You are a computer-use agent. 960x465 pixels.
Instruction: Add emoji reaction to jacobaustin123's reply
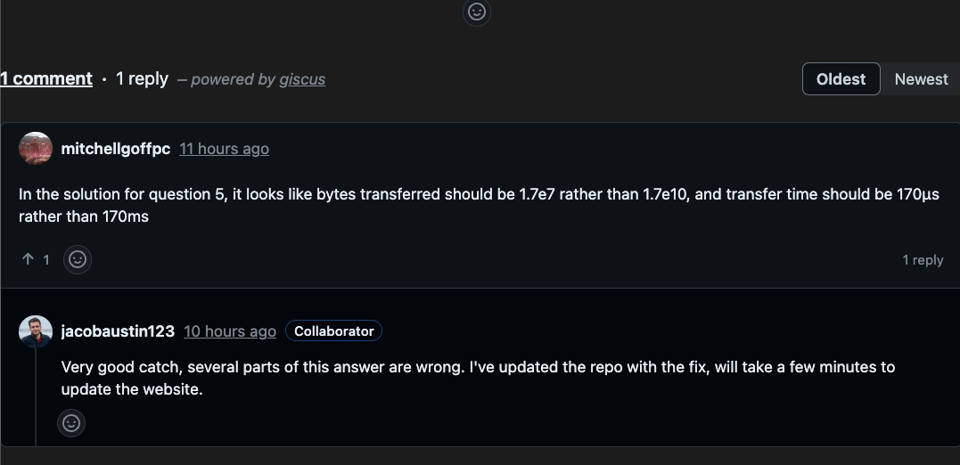[71, 423]
